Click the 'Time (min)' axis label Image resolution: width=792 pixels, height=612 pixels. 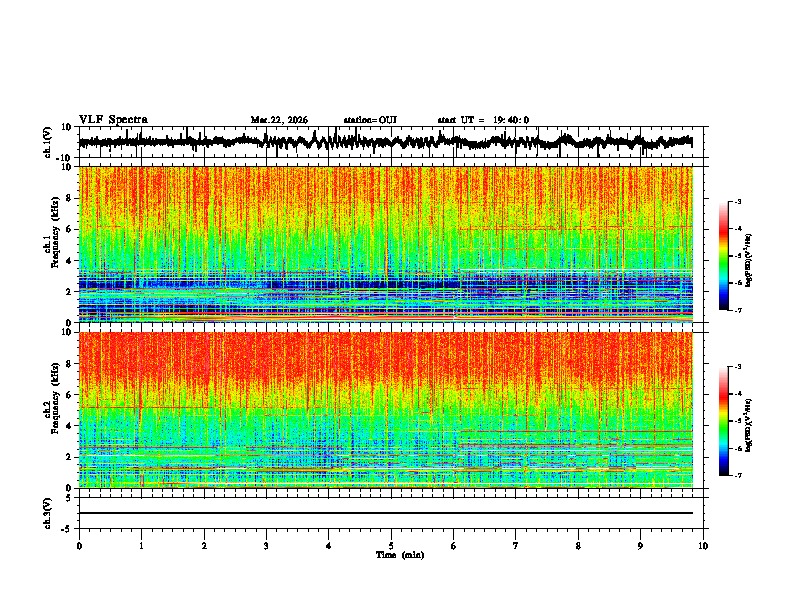400,555
